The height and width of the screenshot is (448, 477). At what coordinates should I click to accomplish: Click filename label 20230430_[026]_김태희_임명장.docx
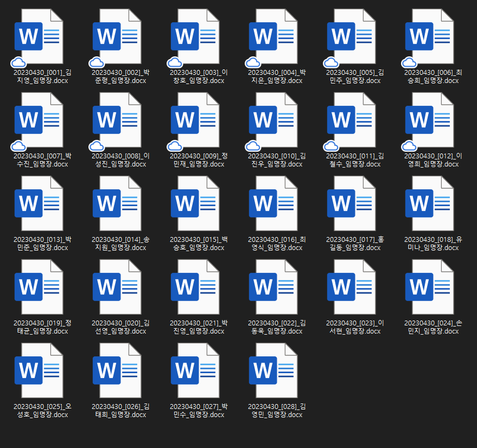pos(121,411)
